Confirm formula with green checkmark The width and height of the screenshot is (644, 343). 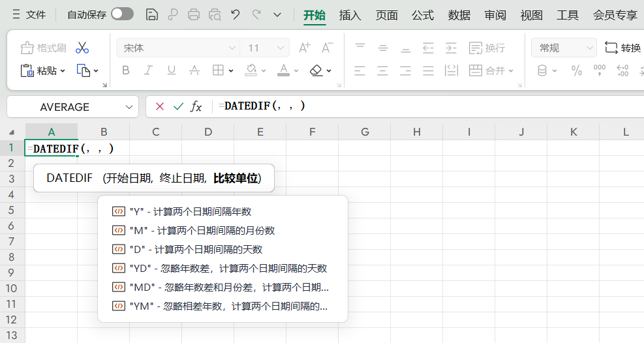point(177,106)
